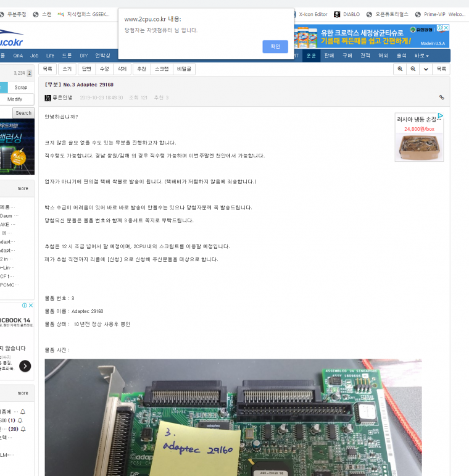
Task: Open the Scrap tab in sidebar
Action: click(x=20, y=88)
